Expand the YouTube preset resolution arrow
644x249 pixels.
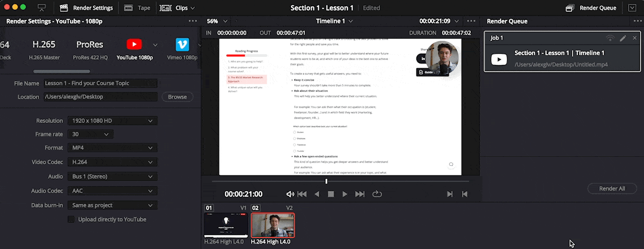(155, 45)
